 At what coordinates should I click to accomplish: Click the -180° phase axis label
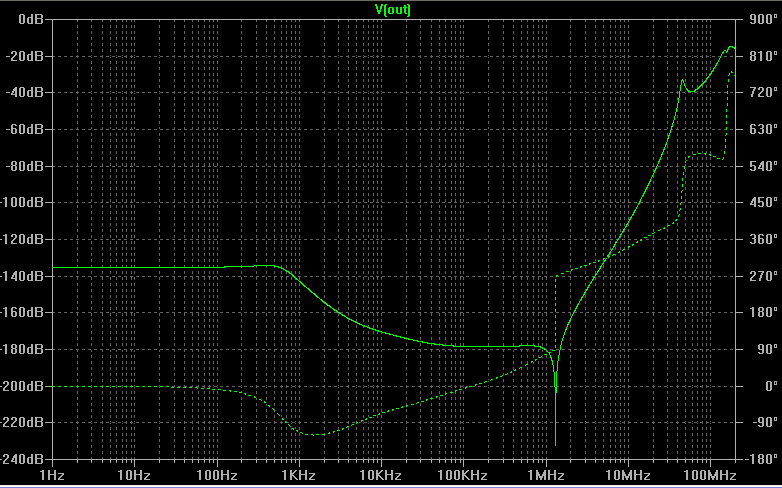coord(760,459)
